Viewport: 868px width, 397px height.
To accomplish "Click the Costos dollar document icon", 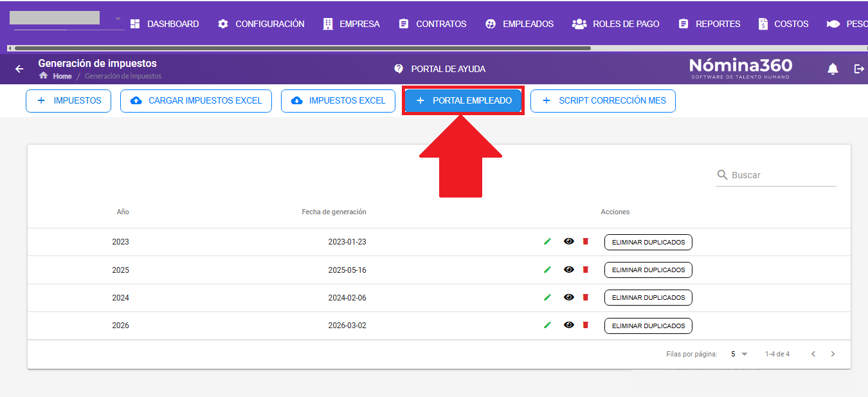I will tap(763, 24).
